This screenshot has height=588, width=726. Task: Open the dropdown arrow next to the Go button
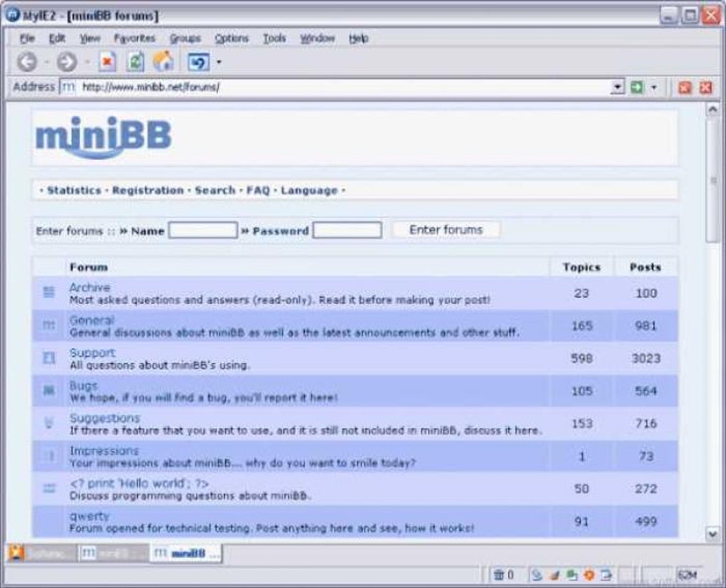pyautogui.click(x=654, y=86)
